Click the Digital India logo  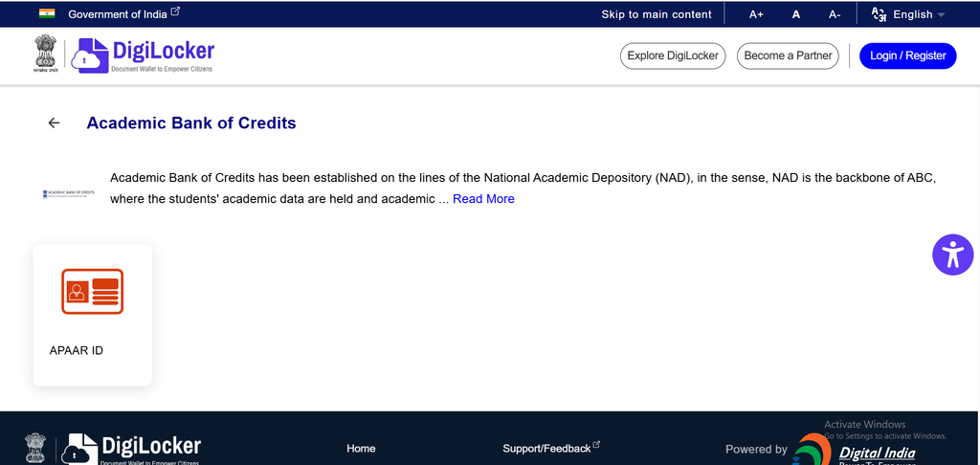(855, 449)
